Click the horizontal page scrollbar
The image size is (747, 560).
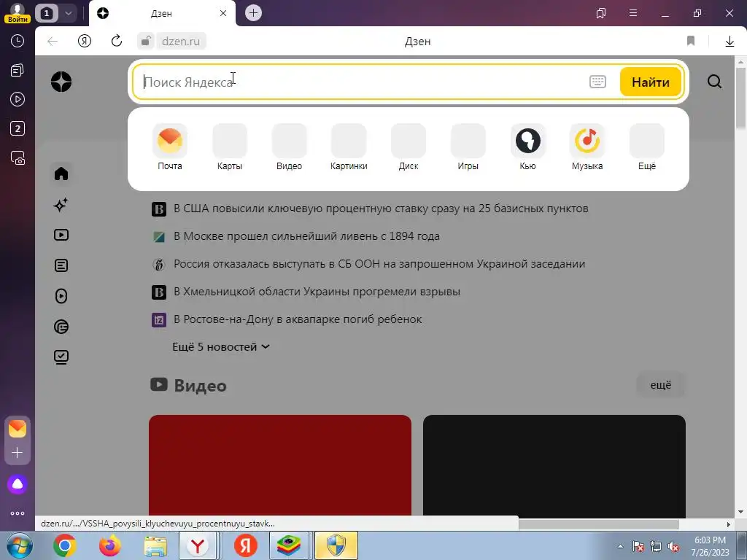[x=598, y=524]
